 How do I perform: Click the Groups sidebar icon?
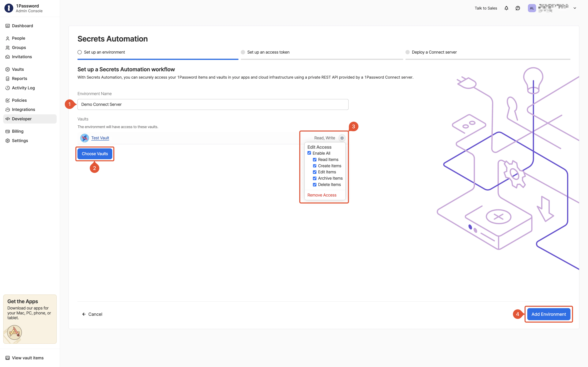click(7, 48)
